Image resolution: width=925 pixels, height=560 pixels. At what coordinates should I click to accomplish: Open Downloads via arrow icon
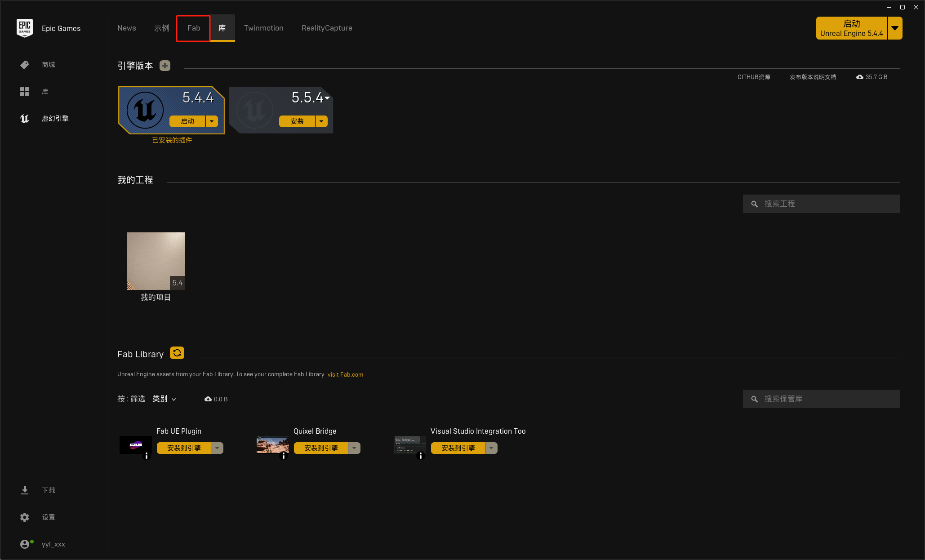25,490
